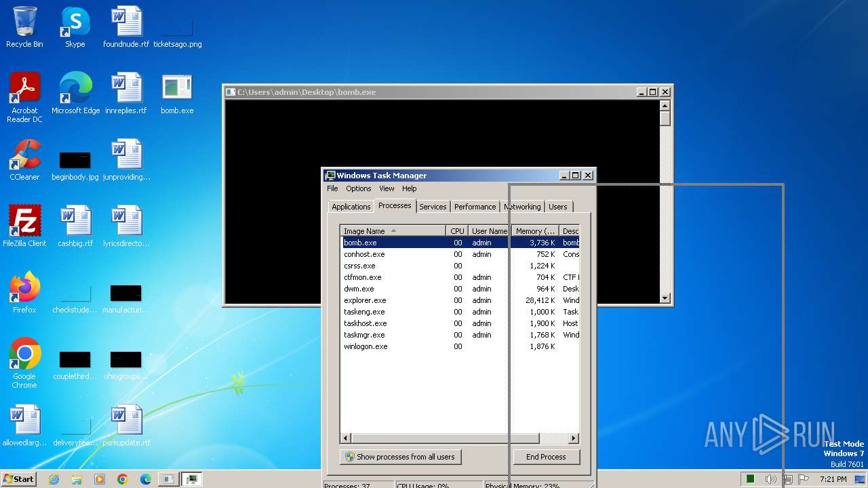Open the Help menu in Task Manager
This screenshot has width=868, height=488.
point(409,188)
